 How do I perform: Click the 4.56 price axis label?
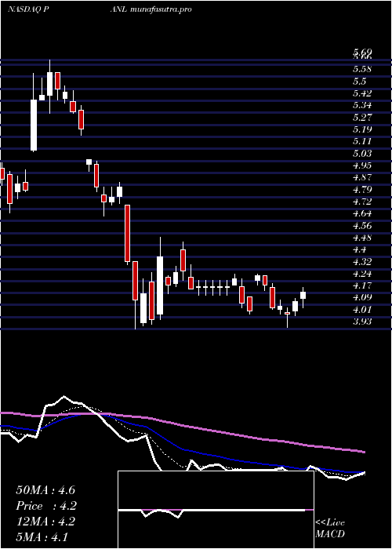tap(362, 226)
